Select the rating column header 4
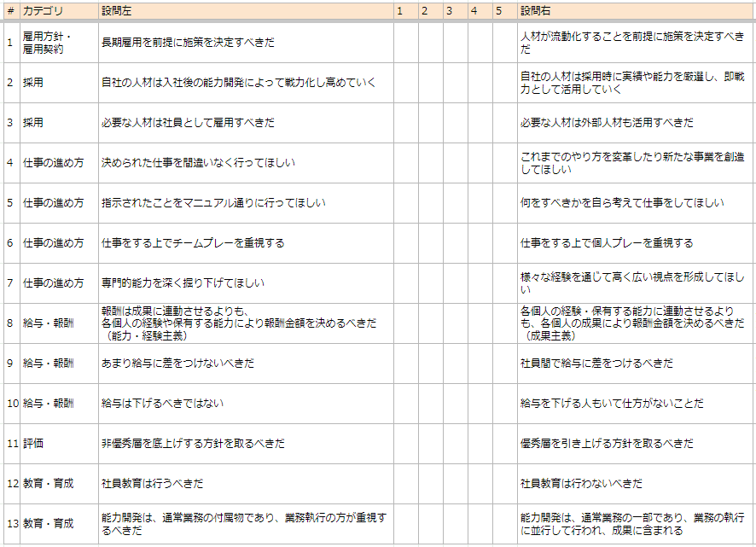 (480, 11)
